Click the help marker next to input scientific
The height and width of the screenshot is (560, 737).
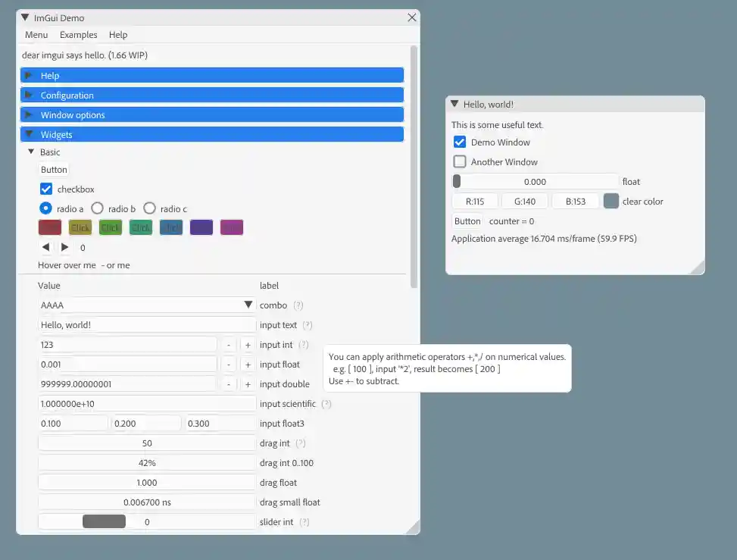tap(326, 404)
